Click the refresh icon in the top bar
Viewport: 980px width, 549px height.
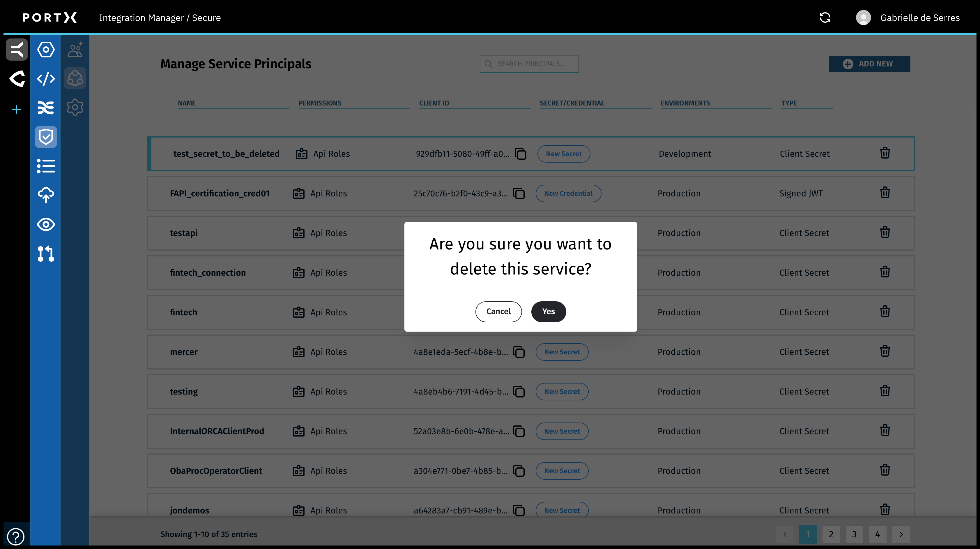825,17
